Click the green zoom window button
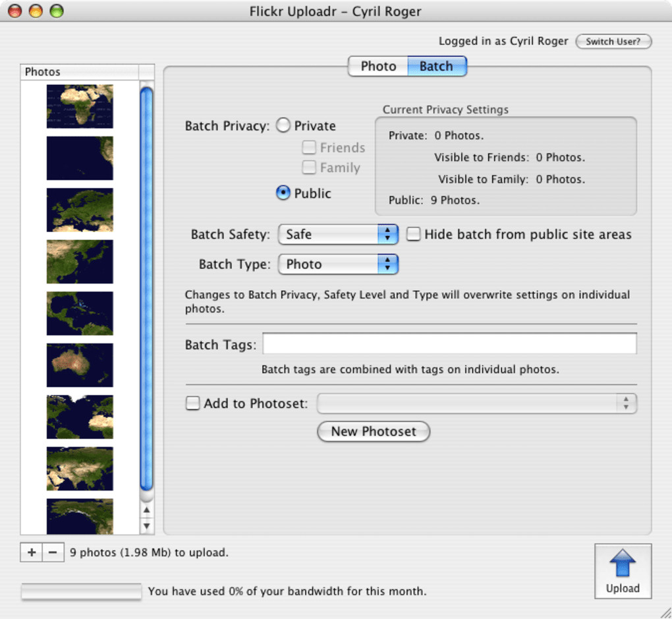This screenshot has height=619, width=672. click(57, 11)
